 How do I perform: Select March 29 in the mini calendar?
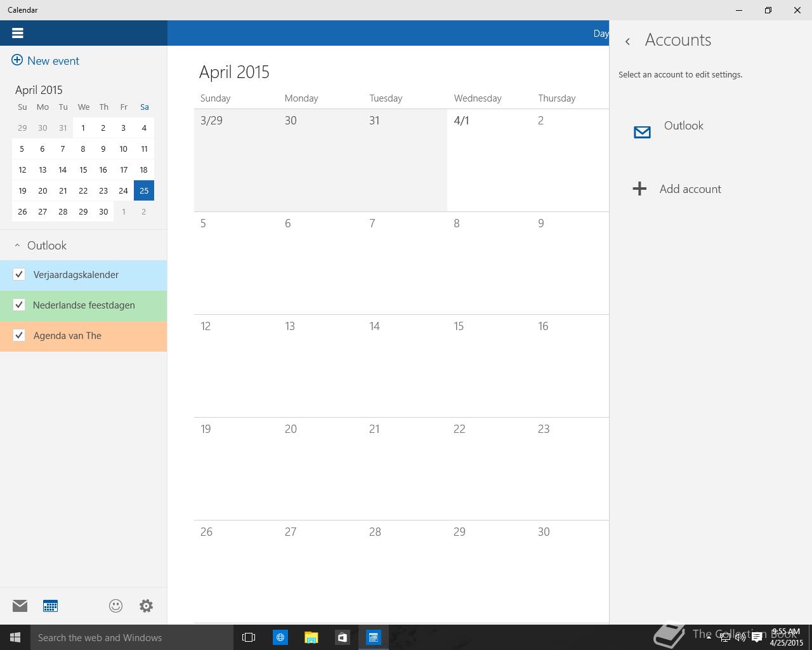pos(22,128)
